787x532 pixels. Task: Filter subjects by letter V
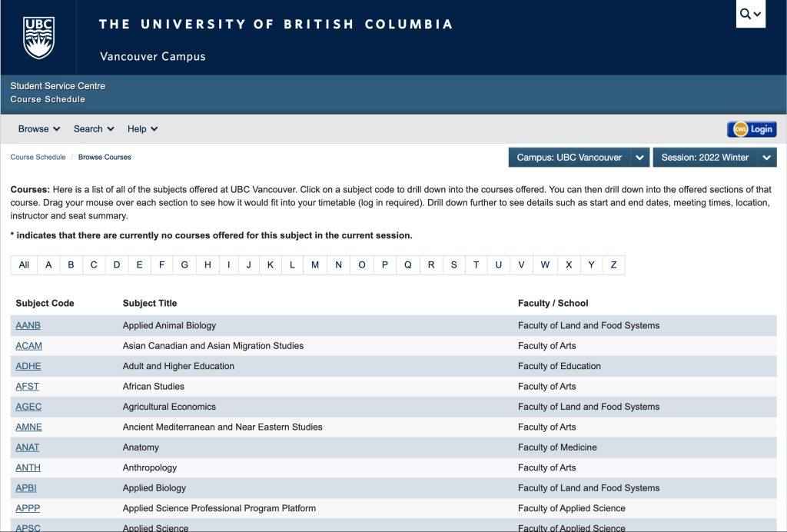[522, 265]
